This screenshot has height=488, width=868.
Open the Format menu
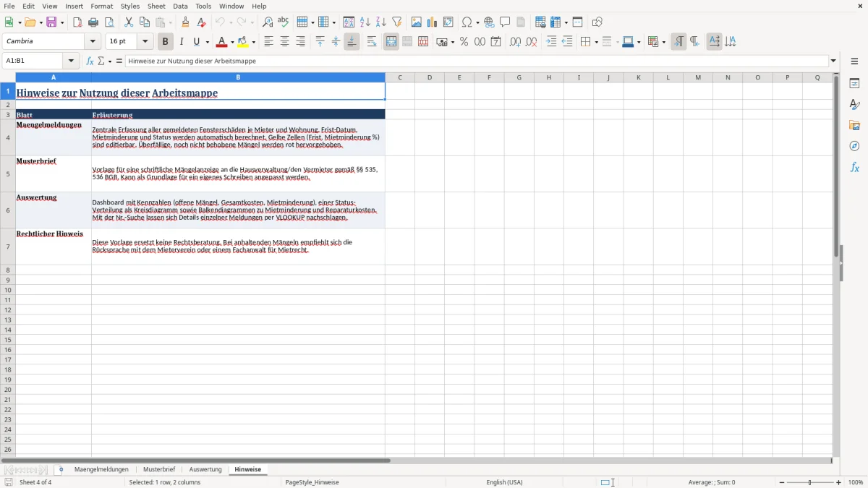[102, 6]
